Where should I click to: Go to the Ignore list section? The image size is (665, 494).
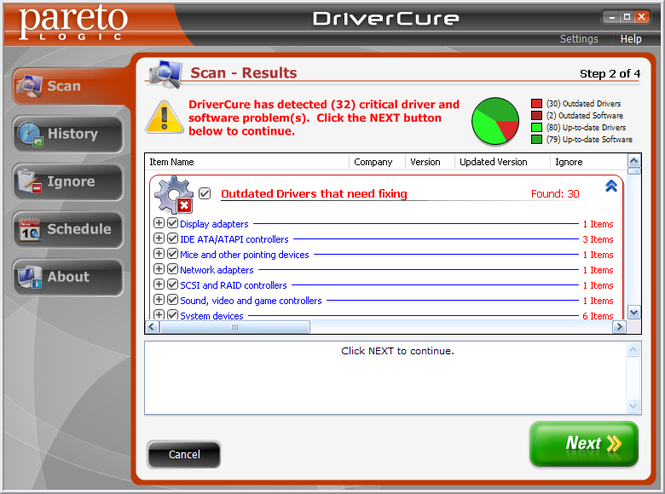(x=68, y=181)
